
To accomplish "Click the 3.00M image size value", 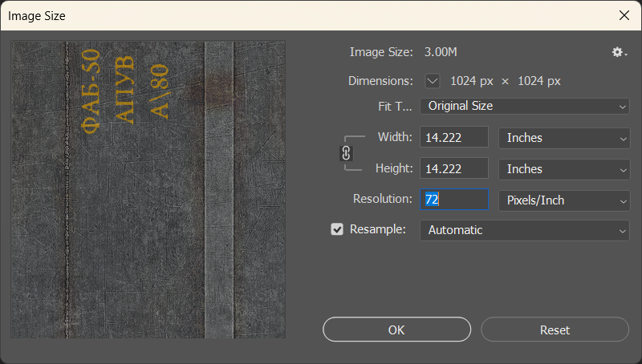I will pos(441,52).
